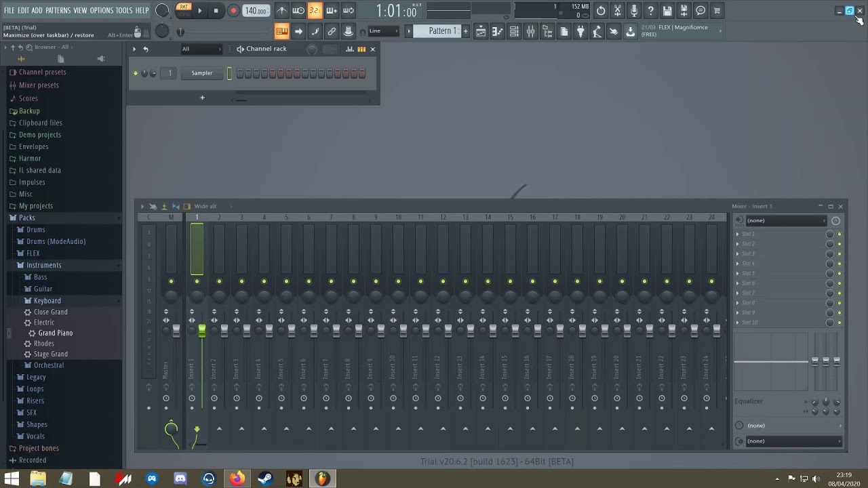The width and height of the screenshot is (868, 488).
Task: Click the typing keyboard to piano icon
Action: pos(281,31)
